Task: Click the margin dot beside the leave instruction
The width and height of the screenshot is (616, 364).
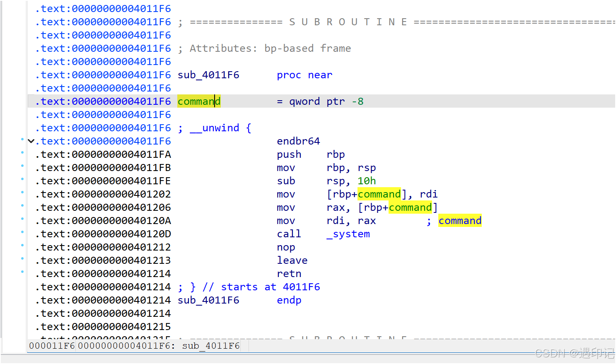Action: coord(23,260)
